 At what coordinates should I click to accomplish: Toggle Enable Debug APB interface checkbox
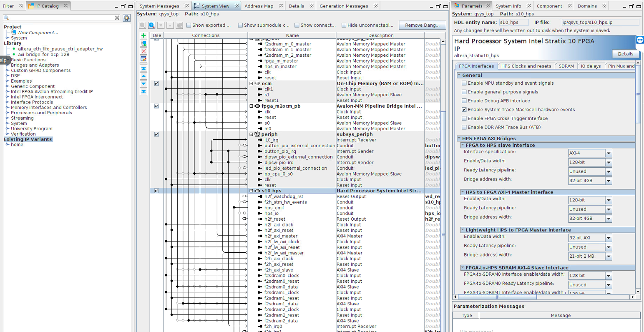pyautogui.click(x=464, y=101)
